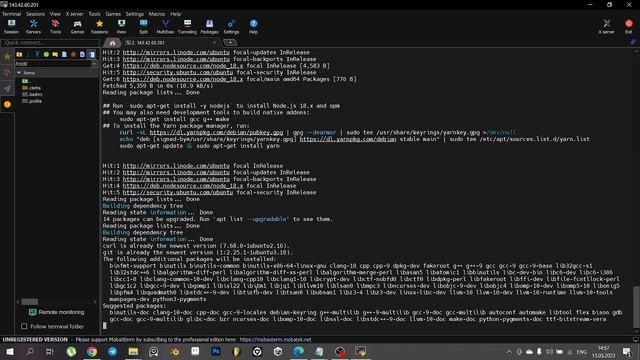The image size is (640, 360).
Task: Upload files in SFTP toolbar
Action: [x=37, y=54]
